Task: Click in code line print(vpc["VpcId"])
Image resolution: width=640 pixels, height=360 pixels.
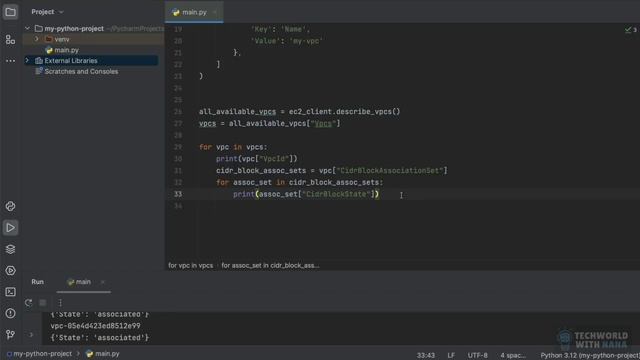Action: click(x=257, y=159)
